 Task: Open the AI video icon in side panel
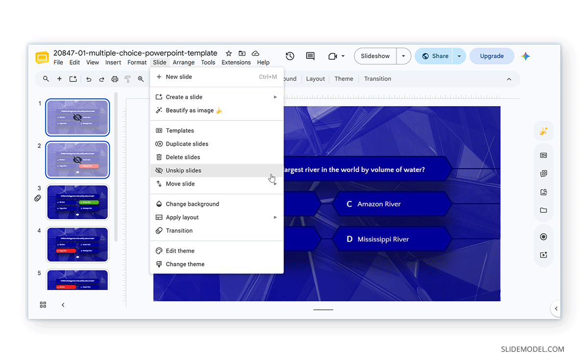click(x=543, y=255)
